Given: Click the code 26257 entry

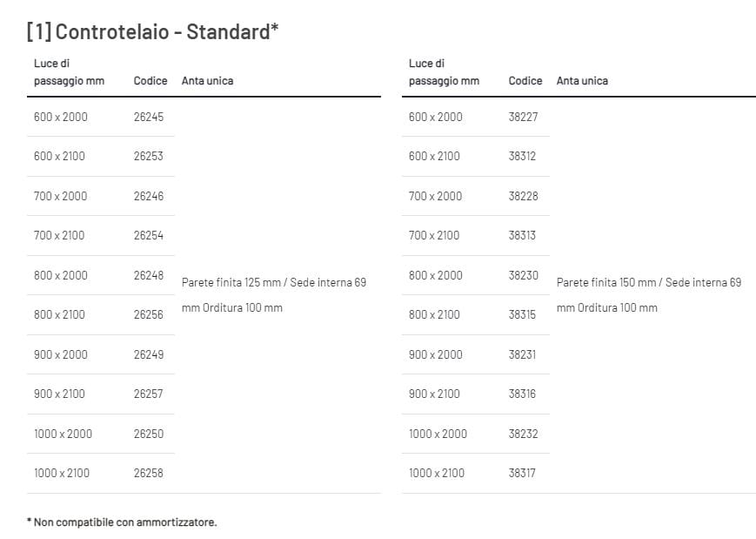Looking at the screenshot, I should (x=149, y=394).
